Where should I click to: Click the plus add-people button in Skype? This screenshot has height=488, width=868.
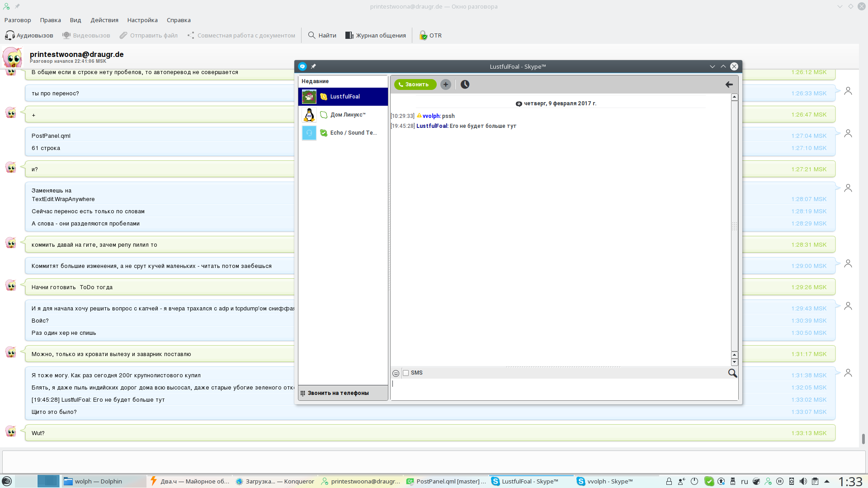click(x=446, y=84)
